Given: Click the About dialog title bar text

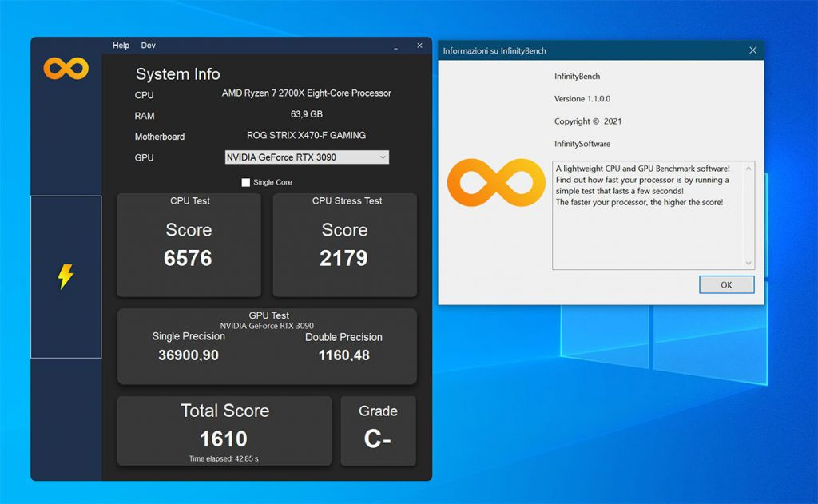Looking at the screenshot, I should (494, 50).
